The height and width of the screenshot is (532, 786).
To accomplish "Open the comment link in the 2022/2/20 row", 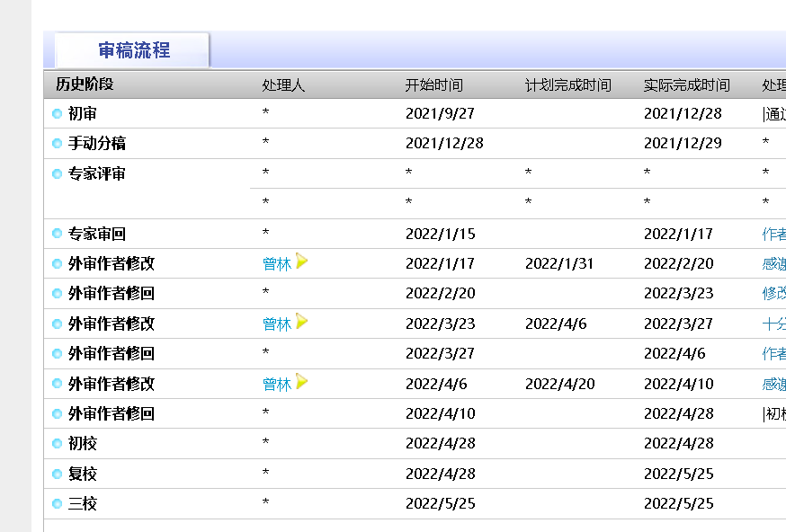I will [x=773, y=294].
